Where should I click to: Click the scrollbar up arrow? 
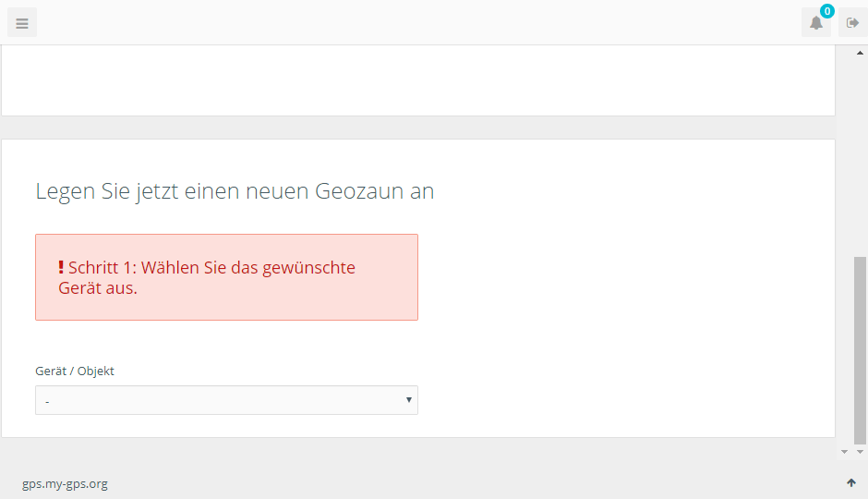pyautogui.click(x=860, y=54)
